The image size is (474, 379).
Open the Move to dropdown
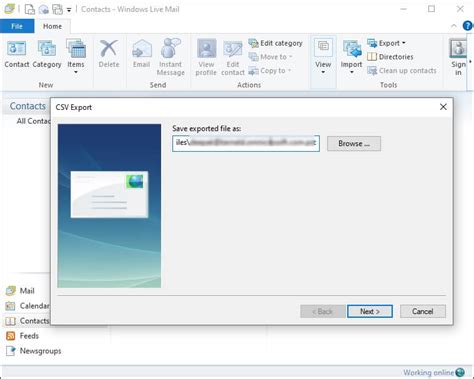coord(270,57)
